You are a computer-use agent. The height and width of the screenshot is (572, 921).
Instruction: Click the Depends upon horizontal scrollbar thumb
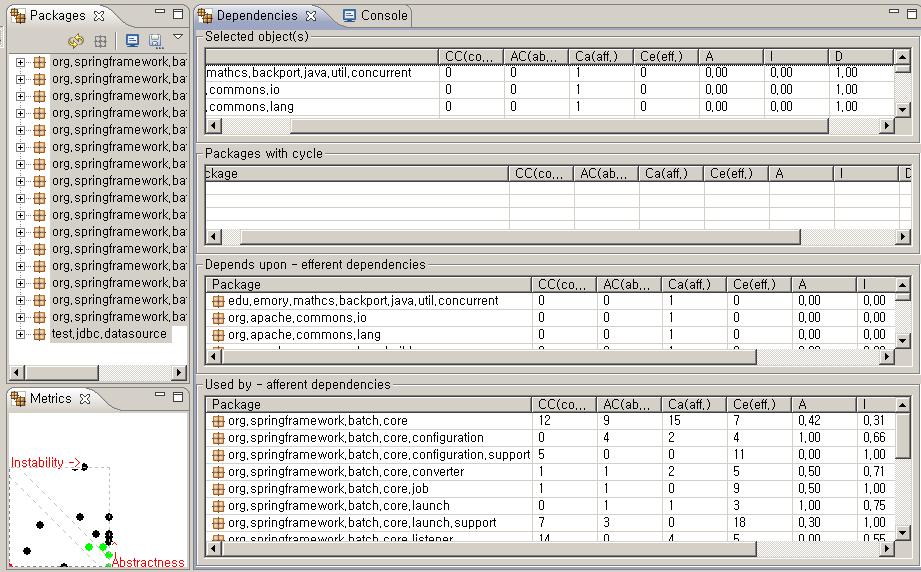(x=488, y=356)
